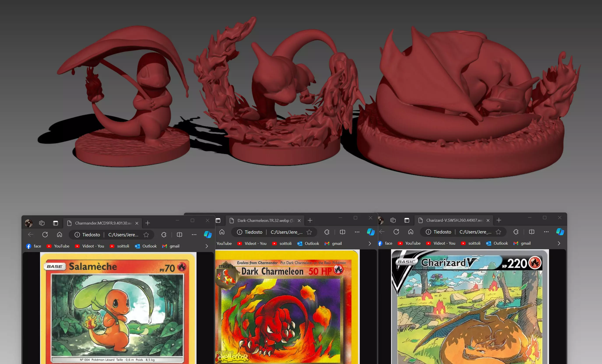Click home icon in Charizard-V browser window
Viewport: 602px width, 364px height.
[x=411, y=232]
